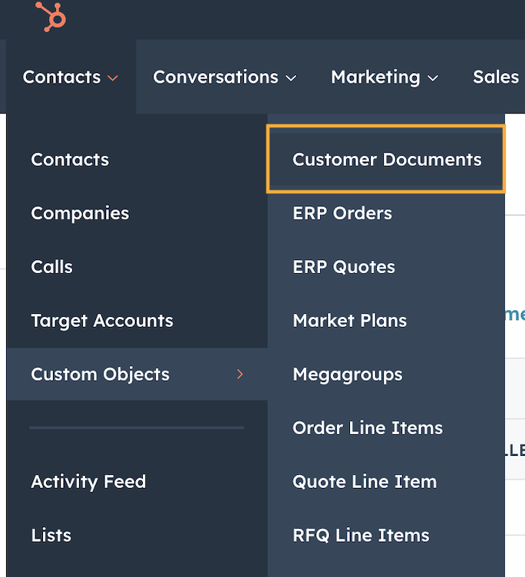Screen dimensions: 525x577
Task: Click the Custom Objects arrow icon
Action: point(240,374)
